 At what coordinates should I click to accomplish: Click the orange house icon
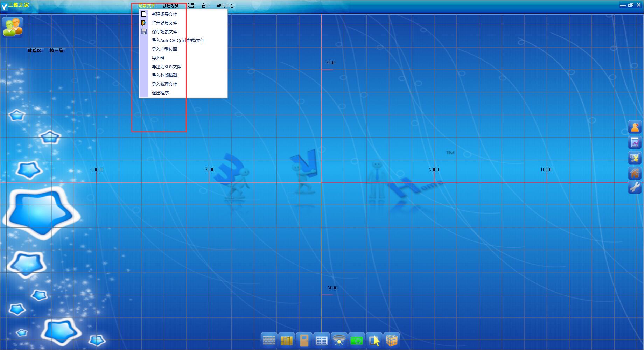tap(635, 173)
